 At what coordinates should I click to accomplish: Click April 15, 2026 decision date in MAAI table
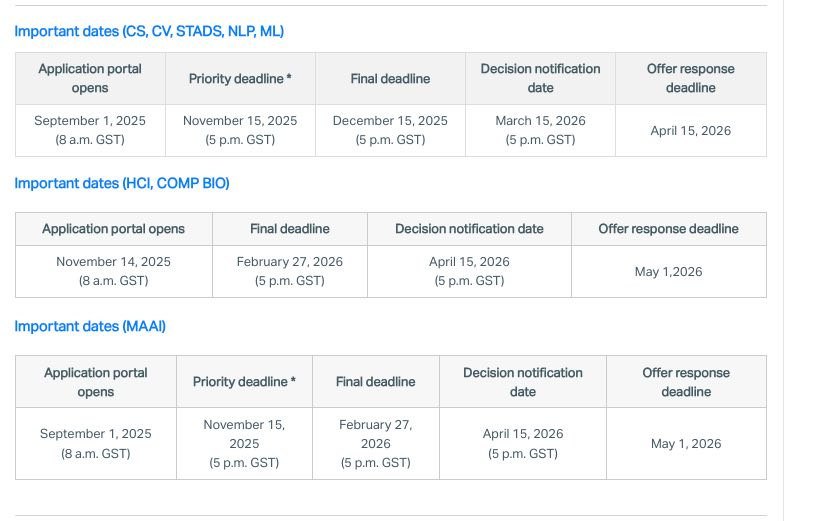[x=522, y=443]
